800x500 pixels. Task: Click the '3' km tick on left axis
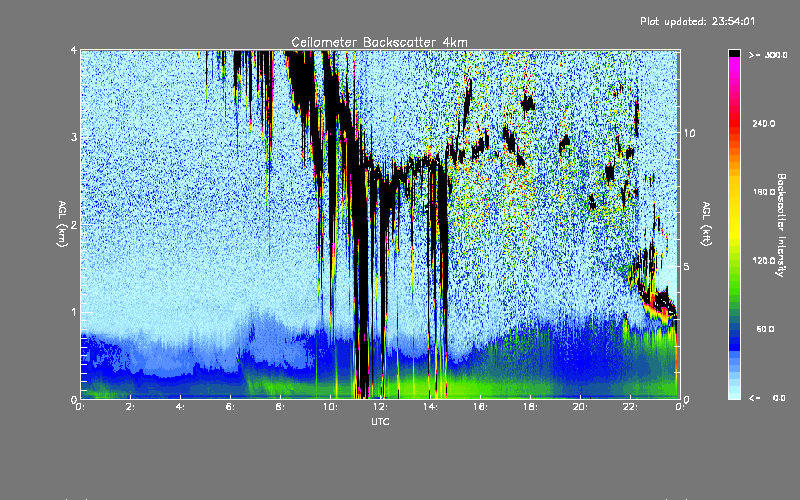[74, 137]
